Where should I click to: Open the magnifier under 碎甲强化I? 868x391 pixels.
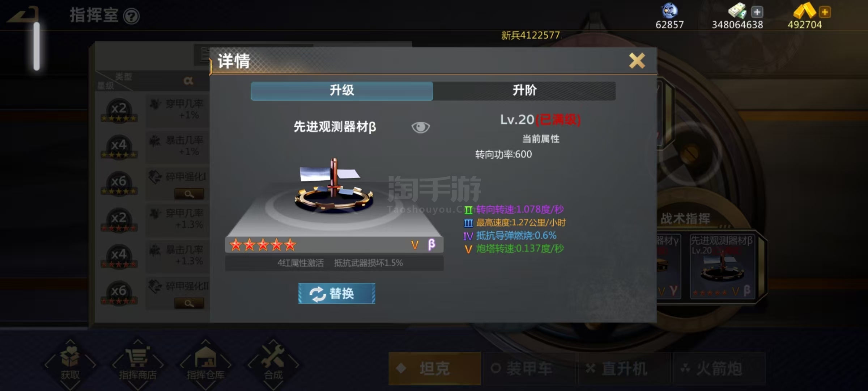(x=189, y=194)
